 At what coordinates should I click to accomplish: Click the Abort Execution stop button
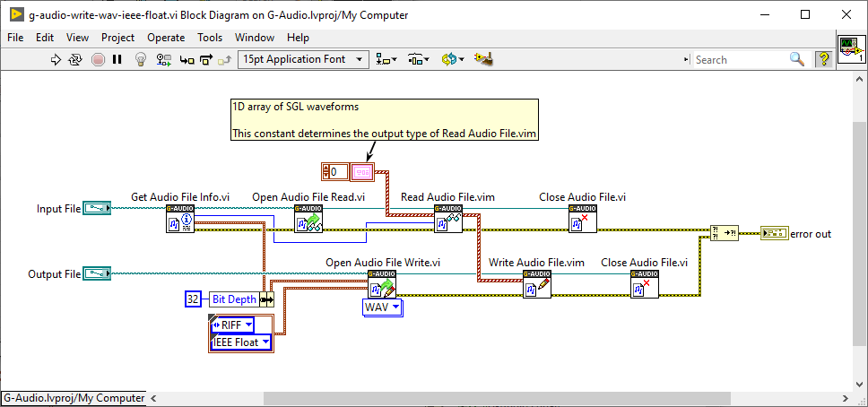pos(98,59)
